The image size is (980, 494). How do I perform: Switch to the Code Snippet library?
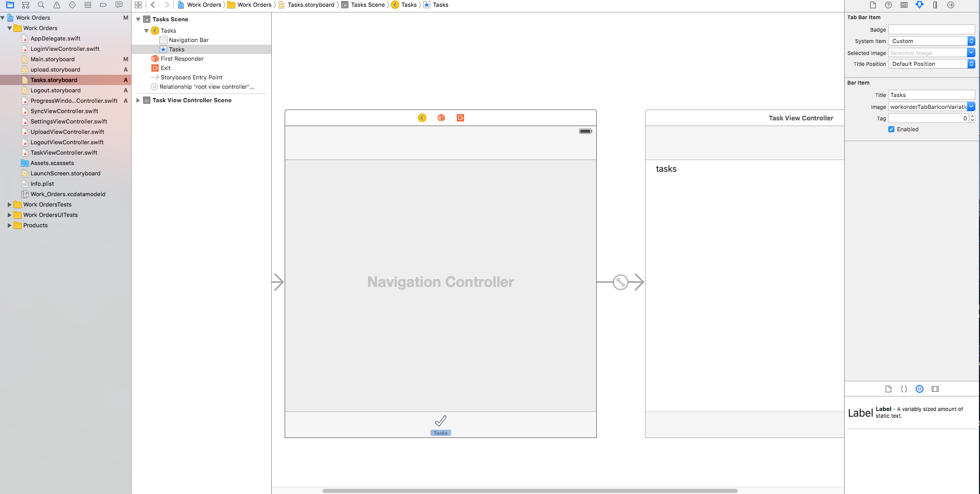coord(904,388)
